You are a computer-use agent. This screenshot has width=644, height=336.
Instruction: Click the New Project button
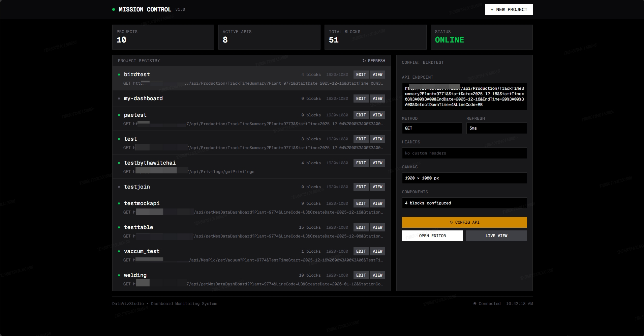pos(509,9)
